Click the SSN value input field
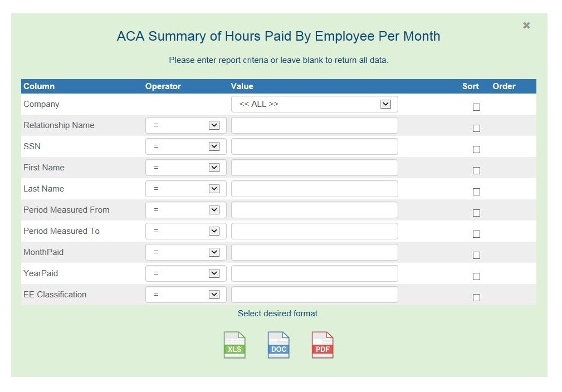562x392 pixels. (315, 146)
